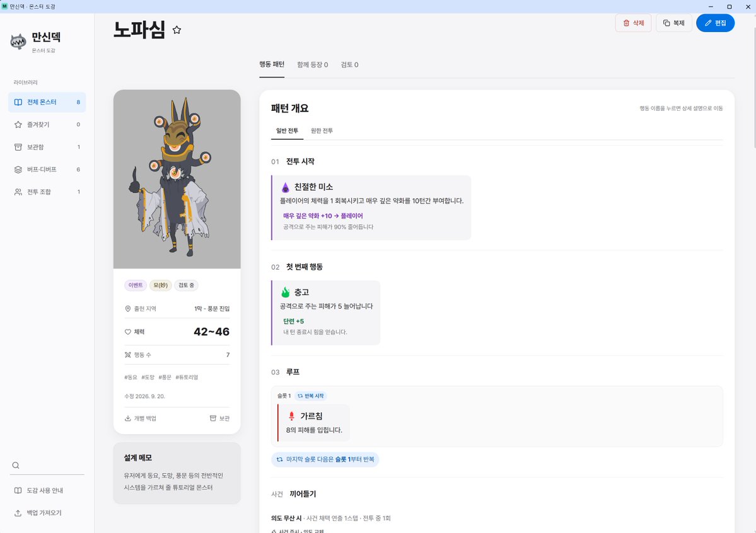
Task: Open the 검토 0 tab
Action: click(349, 64)
